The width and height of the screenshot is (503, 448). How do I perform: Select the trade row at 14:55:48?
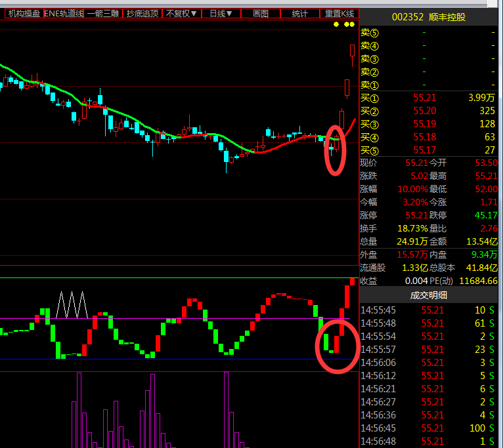(428, 323)
